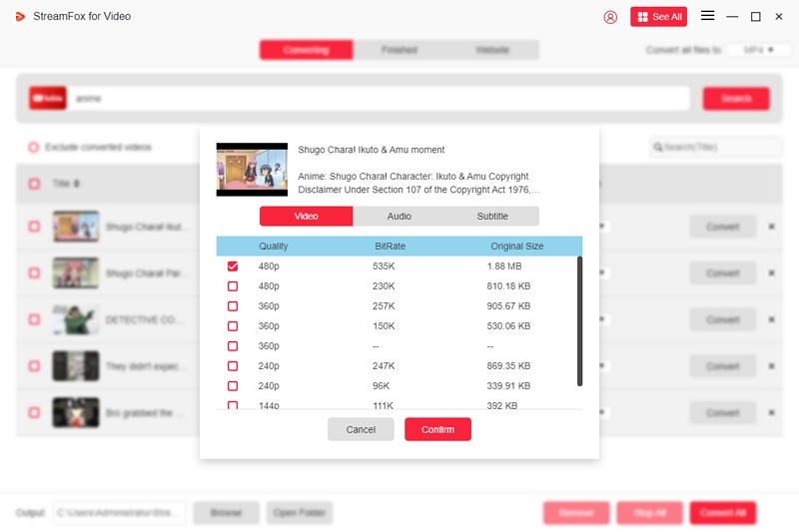Click the Original Size column header
The image size is (799, 532).
pos(516,247)
